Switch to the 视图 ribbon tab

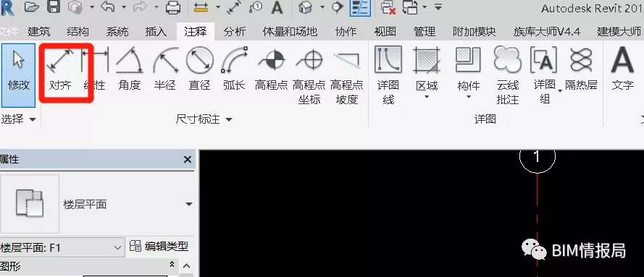pos(385,32)
